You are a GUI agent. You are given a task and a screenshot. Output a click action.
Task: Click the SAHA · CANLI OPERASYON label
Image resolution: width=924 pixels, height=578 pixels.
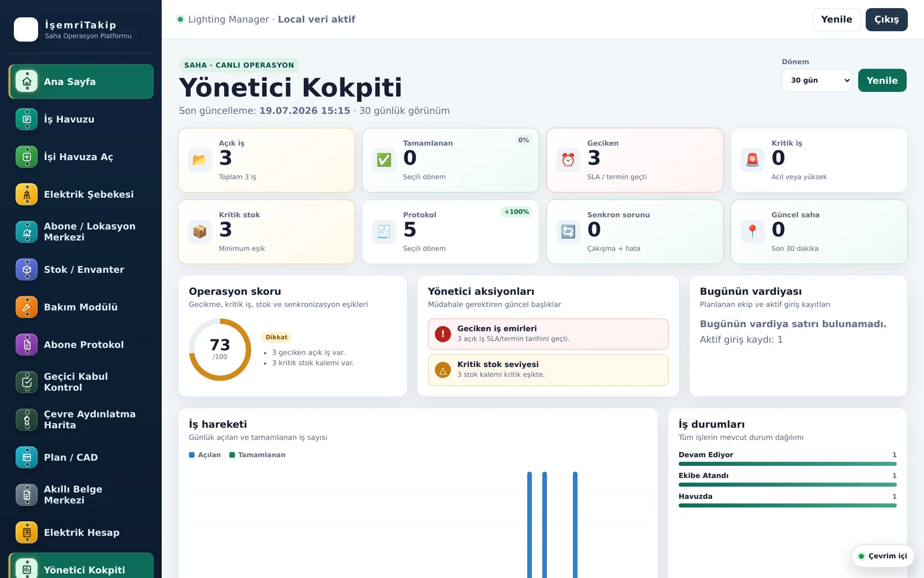(x=239, y=65)
